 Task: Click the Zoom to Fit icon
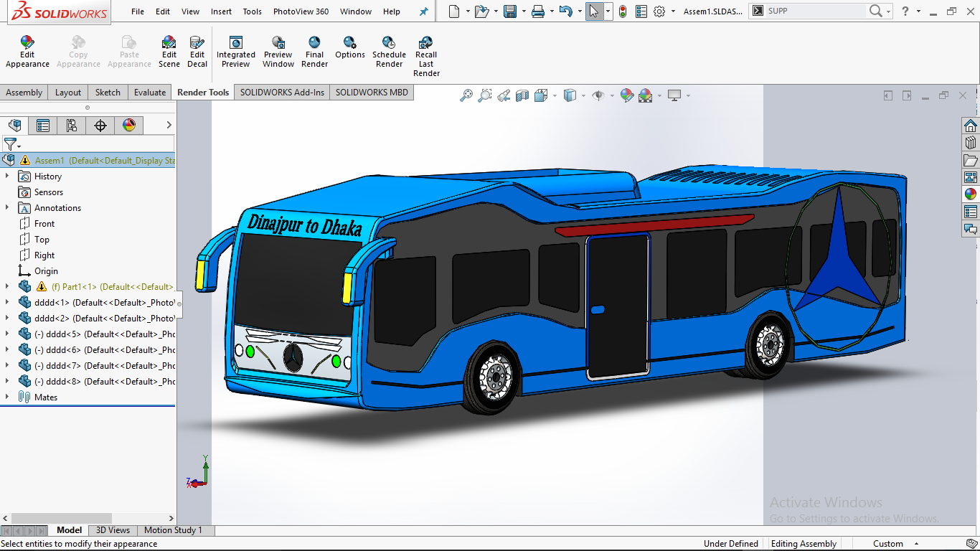pos(466,95)
